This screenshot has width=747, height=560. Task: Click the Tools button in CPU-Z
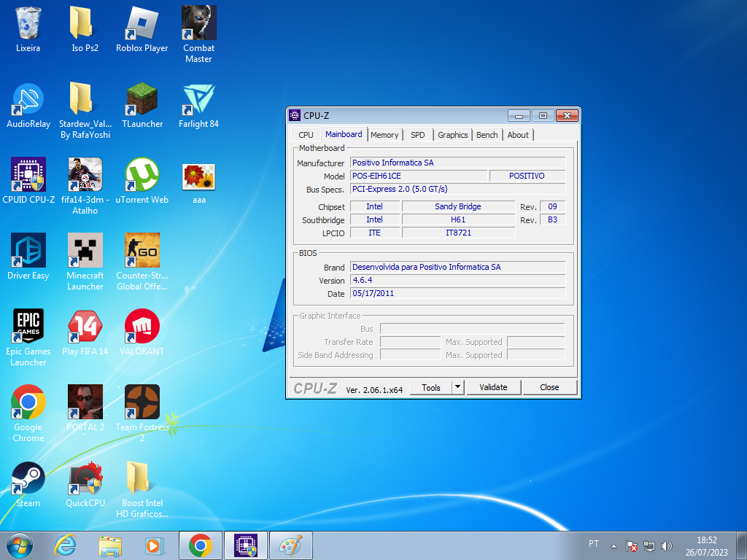431,388
